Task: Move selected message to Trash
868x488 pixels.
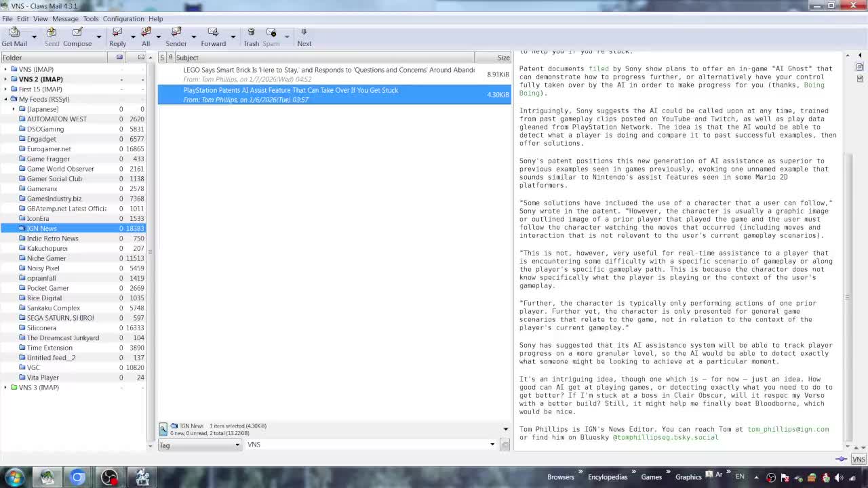Action: [x=251, y=37]
